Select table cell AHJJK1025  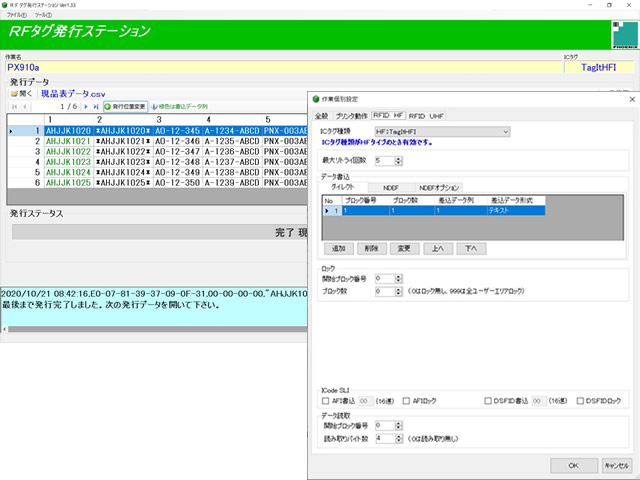(68, 183)
